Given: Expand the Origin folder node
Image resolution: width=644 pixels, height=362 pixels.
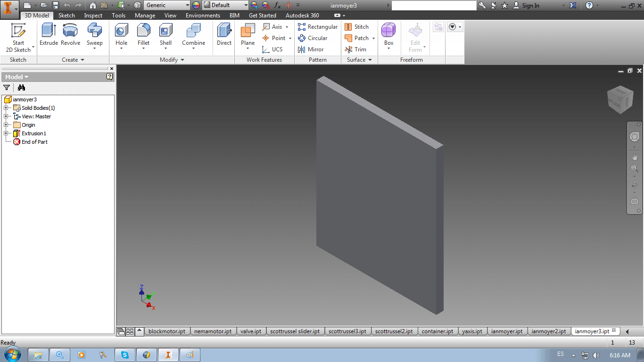Looking at the screenshot, I should point(6,125).
